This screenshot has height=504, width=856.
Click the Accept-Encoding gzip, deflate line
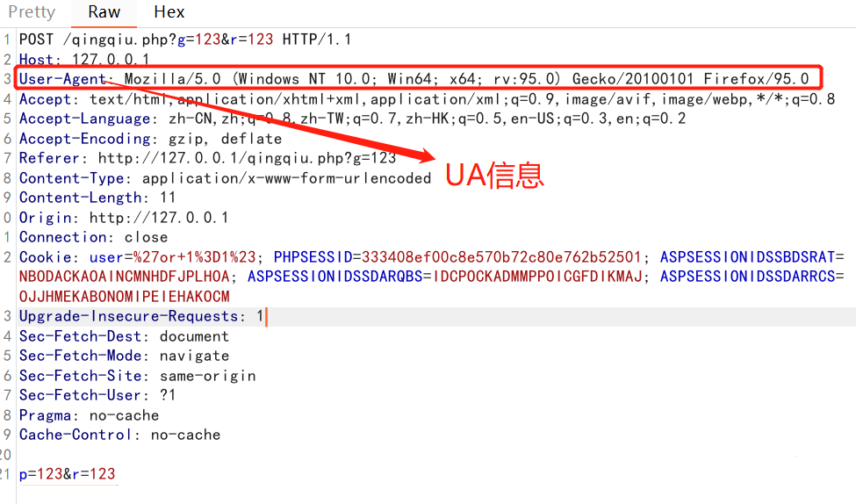[x=151, y=139]
